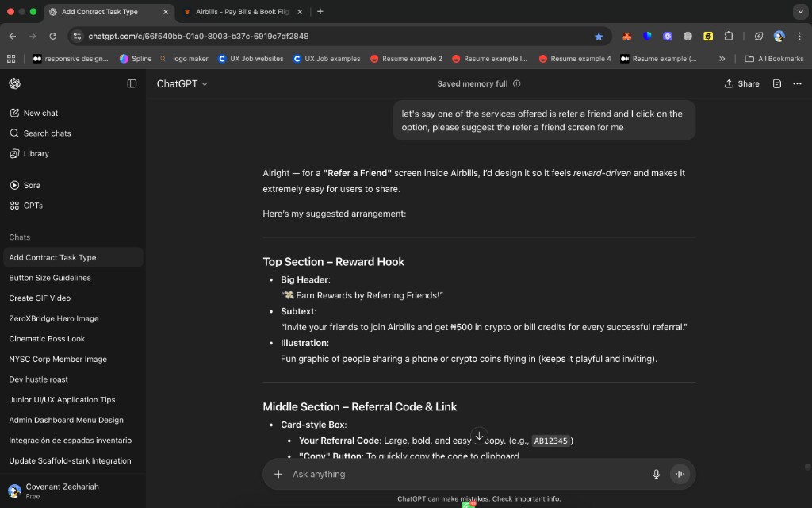Open the Apps grid in bookmarks bar
812x508 pixels.
point(11,59)
